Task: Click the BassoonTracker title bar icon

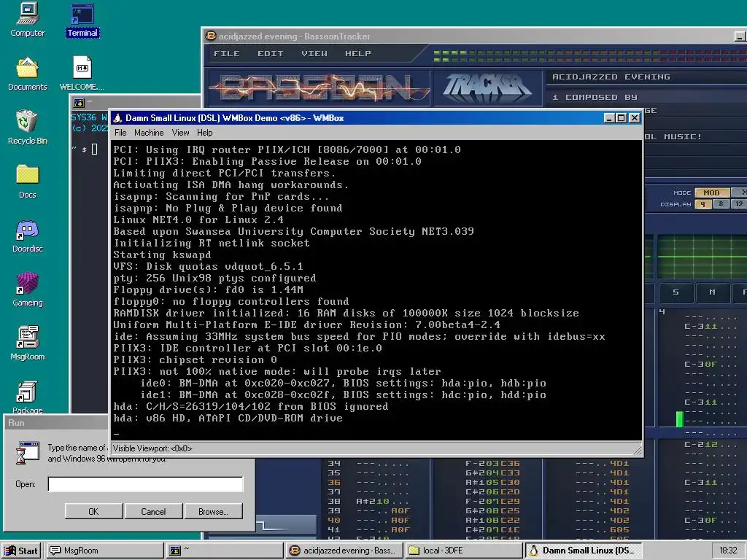Action: pyautogui.click(x=211, y=36)
